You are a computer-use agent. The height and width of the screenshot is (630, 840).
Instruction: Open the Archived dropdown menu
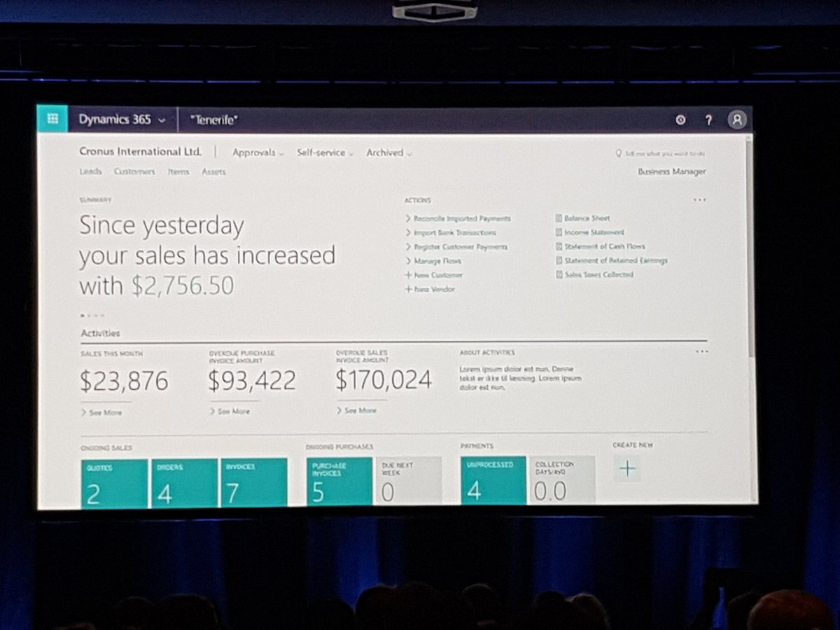[x=388, y=153]
